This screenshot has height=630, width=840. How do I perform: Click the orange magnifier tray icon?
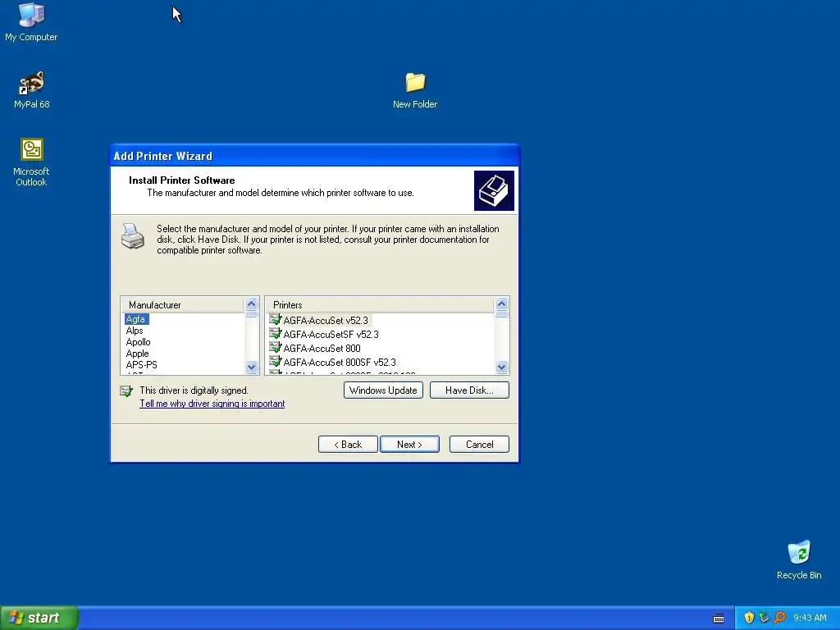779,618
